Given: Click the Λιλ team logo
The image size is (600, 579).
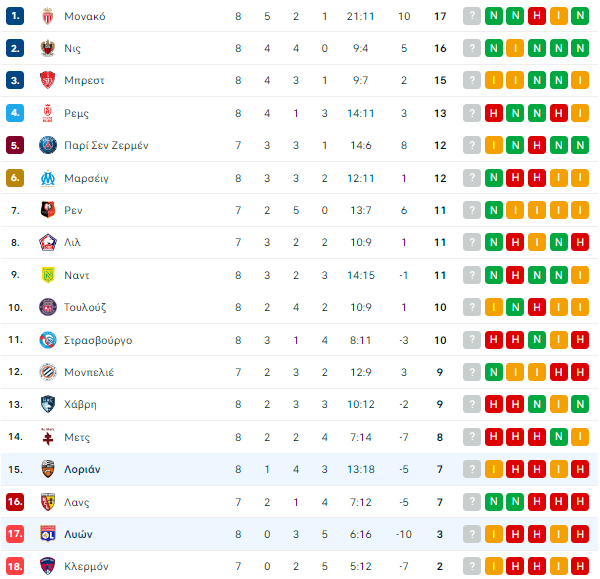Looking at the screenshot, I should (48, 242).
